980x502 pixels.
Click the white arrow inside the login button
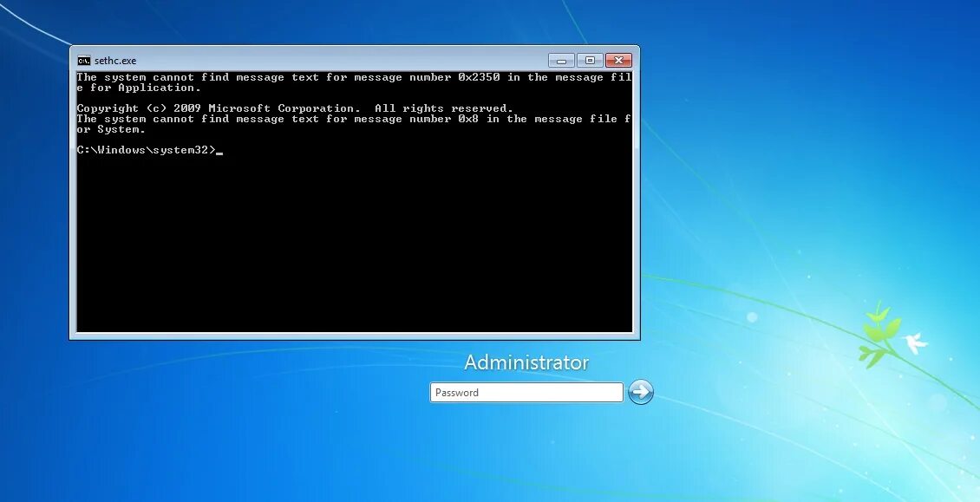point(640,392)
